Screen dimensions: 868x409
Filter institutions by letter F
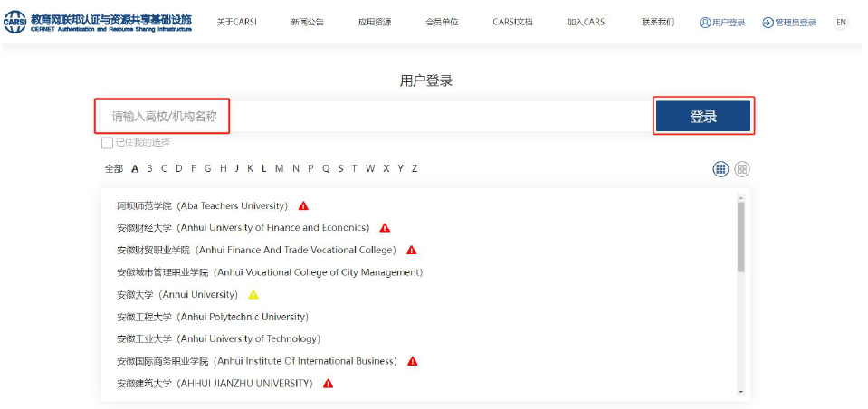click(194, 169)
